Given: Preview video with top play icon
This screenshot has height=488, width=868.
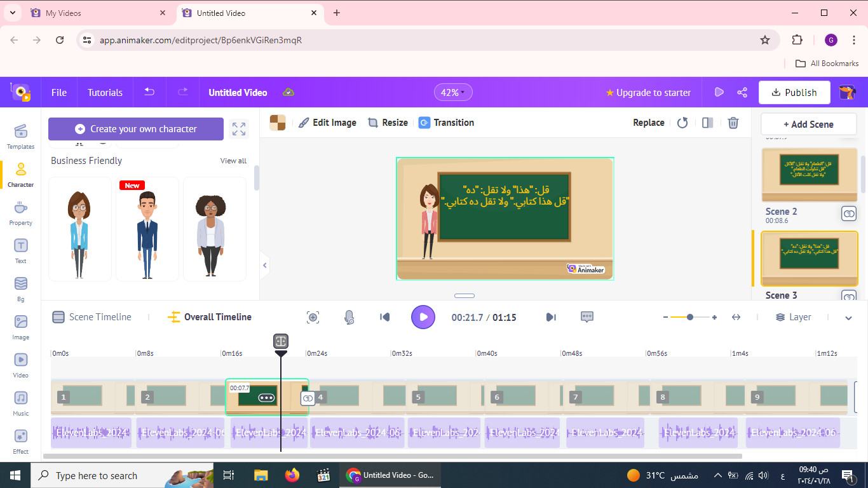Looking at the screenshot, I should (719, 92).
